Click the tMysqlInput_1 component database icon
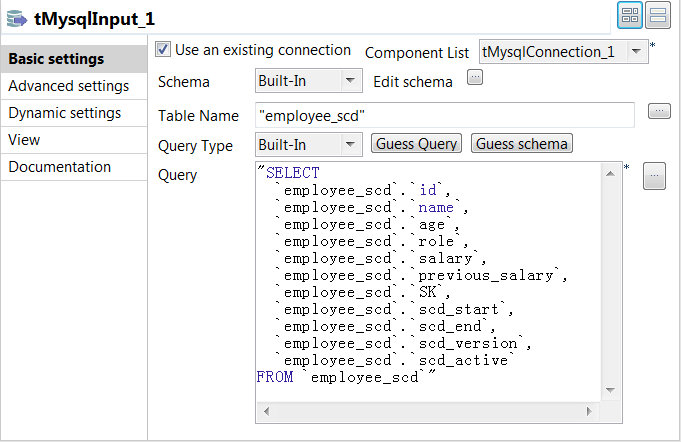Screen dimensions: 681x442 [17, 17]
